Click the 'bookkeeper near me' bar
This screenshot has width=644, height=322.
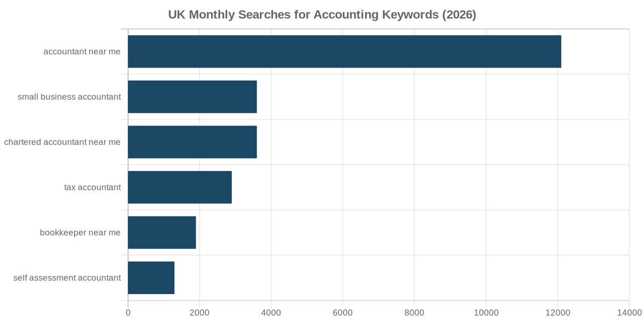click(162, 232)
